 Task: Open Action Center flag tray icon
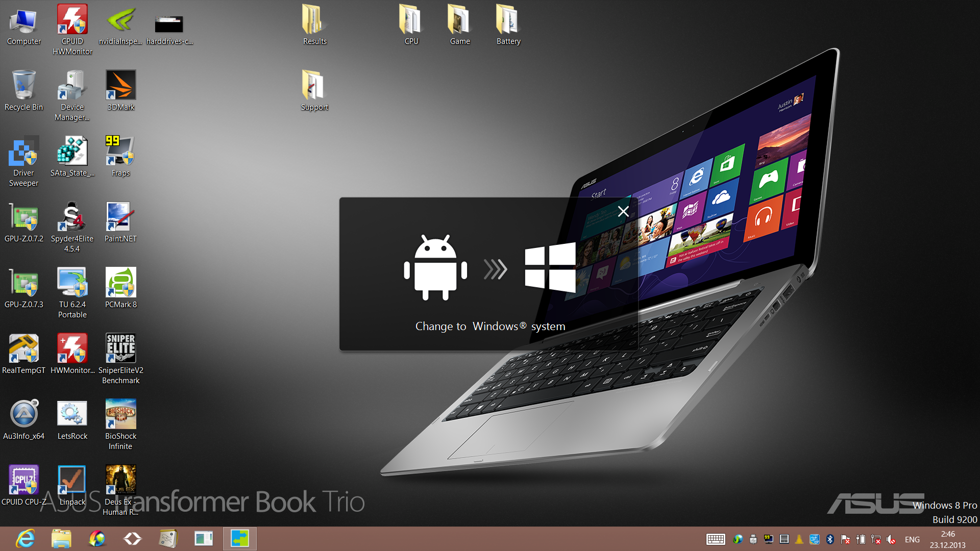point(845,539)
